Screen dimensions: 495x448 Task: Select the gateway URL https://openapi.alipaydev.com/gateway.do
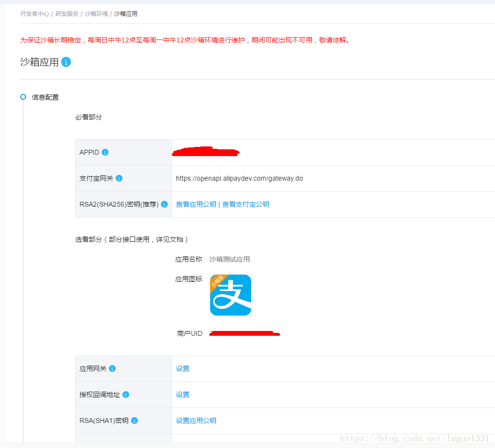[x=239, y=179]
